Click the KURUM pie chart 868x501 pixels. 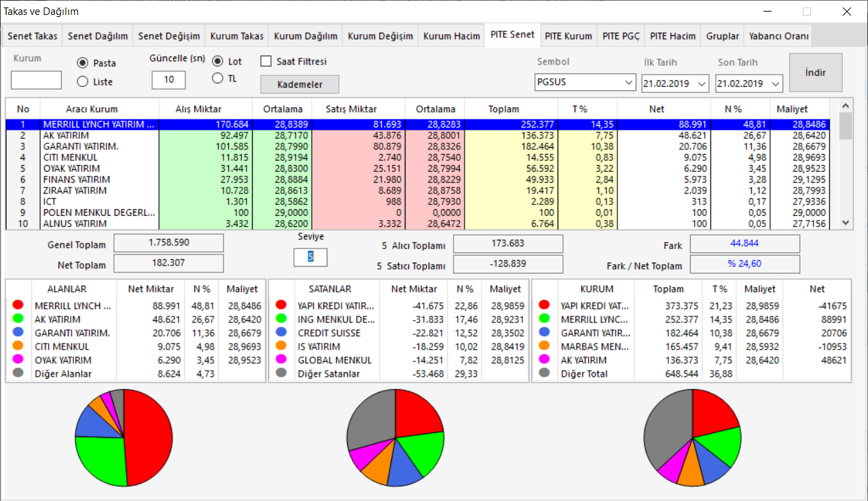coord(692,438)
